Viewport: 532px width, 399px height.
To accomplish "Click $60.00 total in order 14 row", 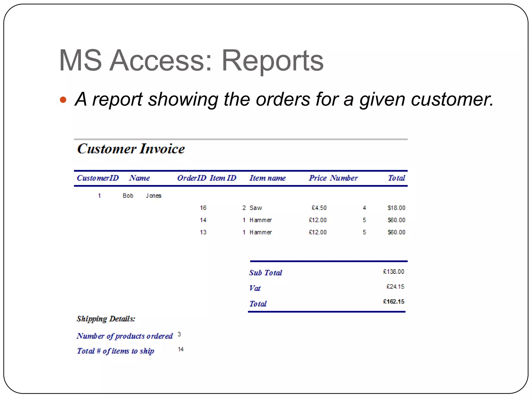I will tap(396, 220).
